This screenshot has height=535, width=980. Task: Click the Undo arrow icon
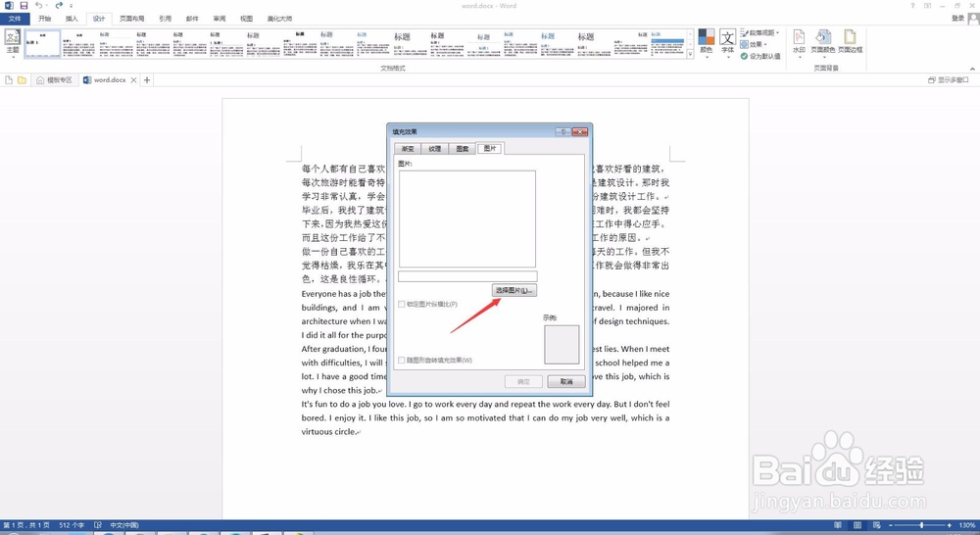tap(39, 5)
